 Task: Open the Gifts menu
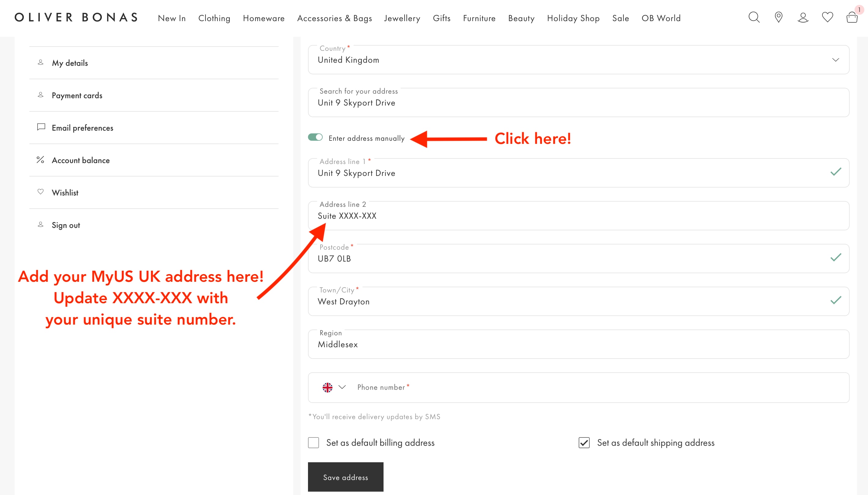coord(441,18)
